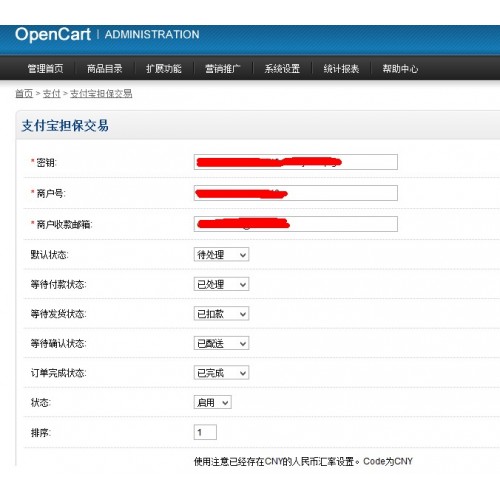Click the 密钥 field label

click(46, 162)
